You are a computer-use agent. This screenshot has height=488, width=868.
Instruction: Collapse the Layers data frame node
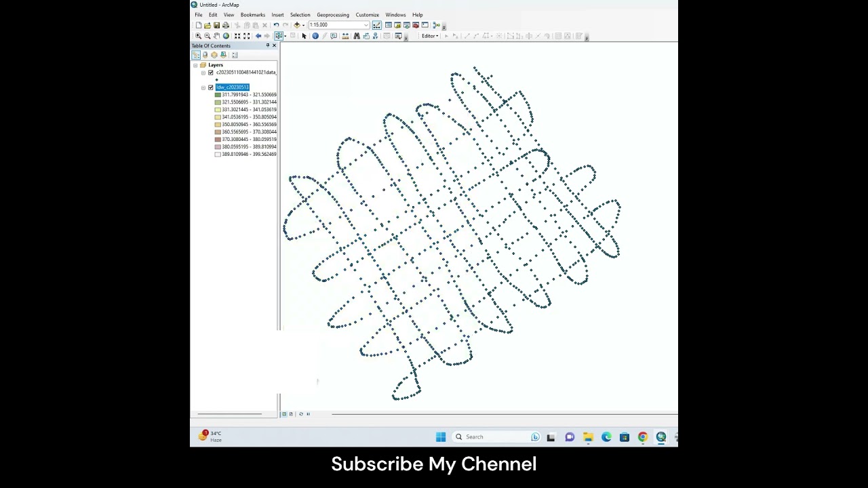(x=195, y=65)
